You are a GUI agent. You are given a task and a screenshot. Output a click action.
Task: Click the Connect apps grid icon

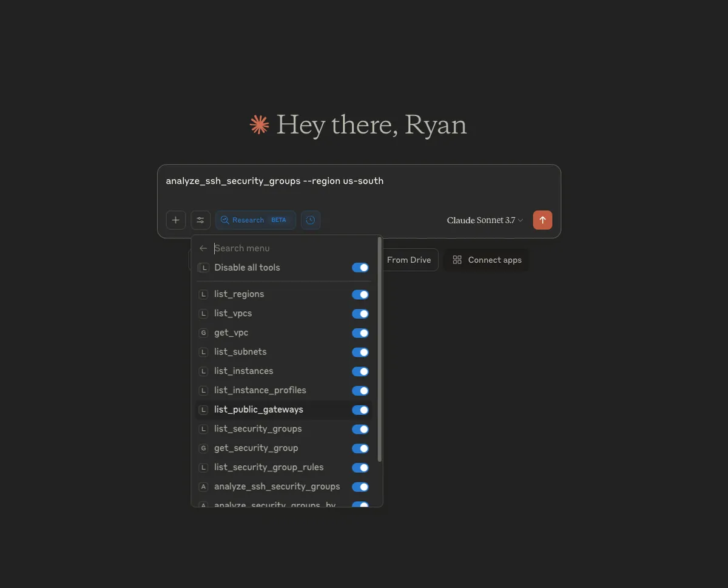tap(457, 260)
